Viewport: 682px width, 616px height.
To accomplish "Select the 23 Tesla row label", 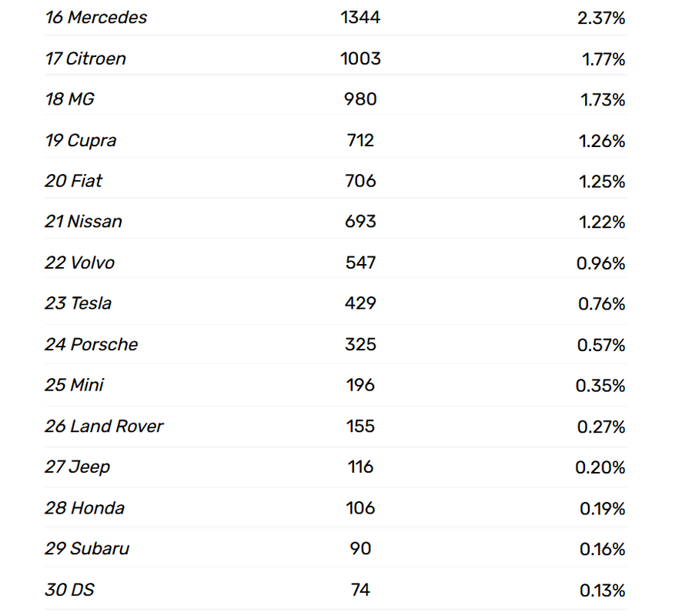I will pos(79,303).
